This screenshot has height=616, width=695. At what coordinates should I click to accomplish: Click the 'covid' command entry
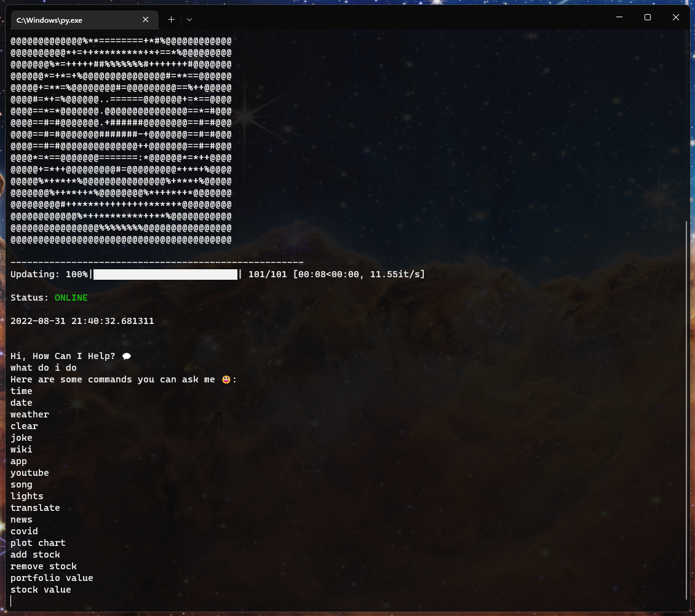(x=24, y=531)
